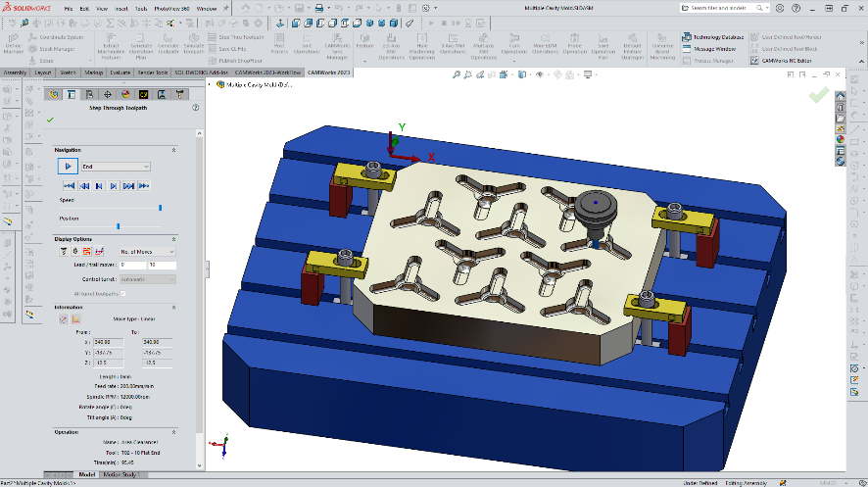Click the green checkmark to accept

[x=50, y=120]
